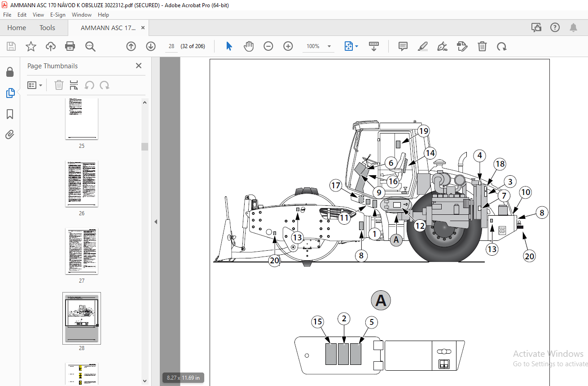Click thumbnails scrollbar down arrow
Image resolution: width=588 pixels, height=386 pixels.
coord(145,381)
